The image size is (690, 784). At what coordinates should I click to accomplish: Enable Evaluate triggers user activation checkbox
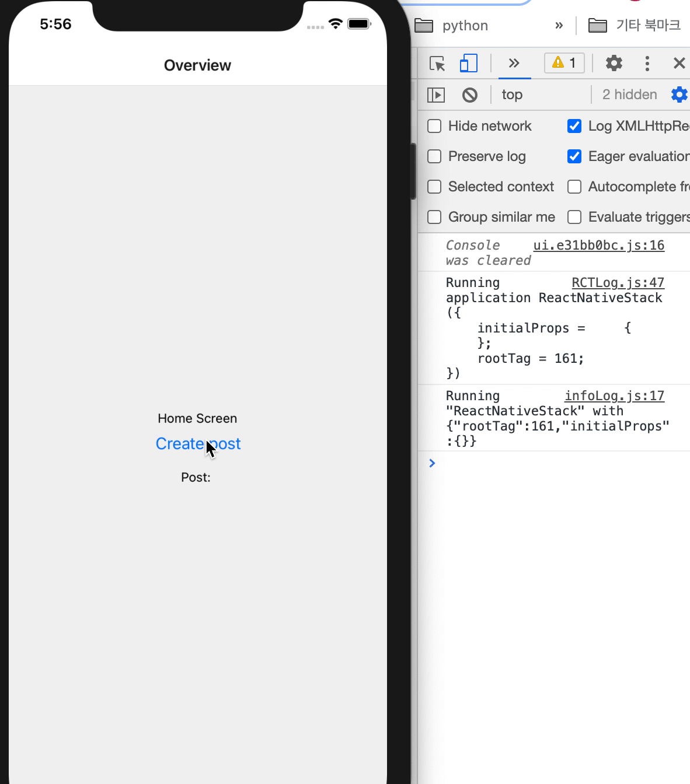tap(574, 217)
